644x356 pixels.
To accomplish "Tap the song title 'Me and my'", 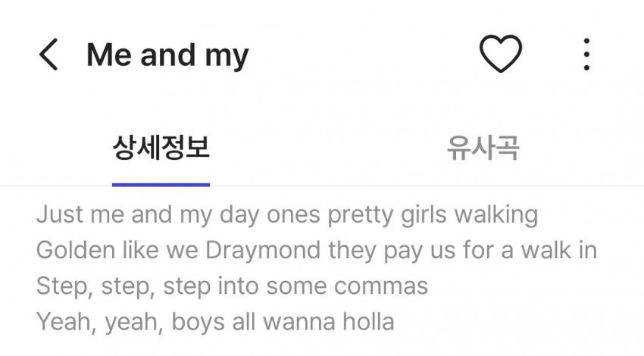I will tap(167, 55).
